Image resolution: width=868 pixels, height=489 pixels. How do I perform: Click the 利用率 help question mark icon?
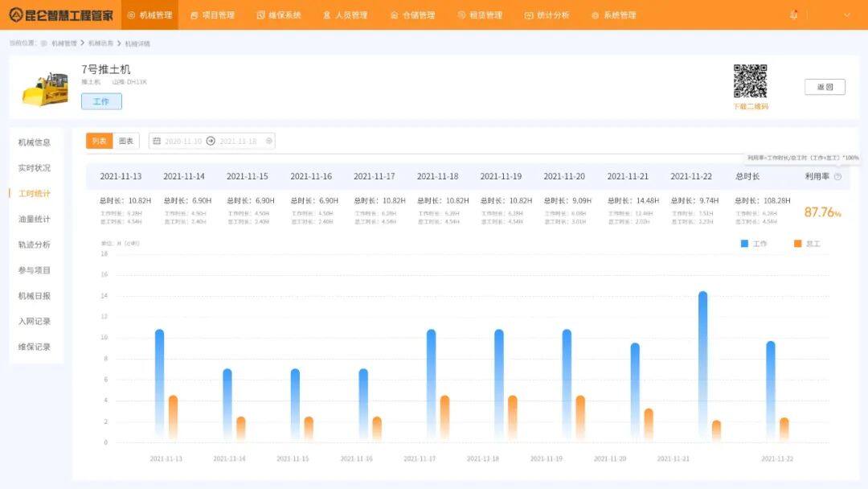tap(837, 177)
